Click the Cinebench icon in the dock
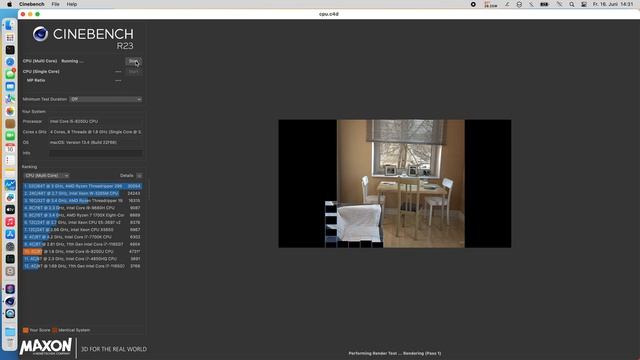 pos(10,301)
